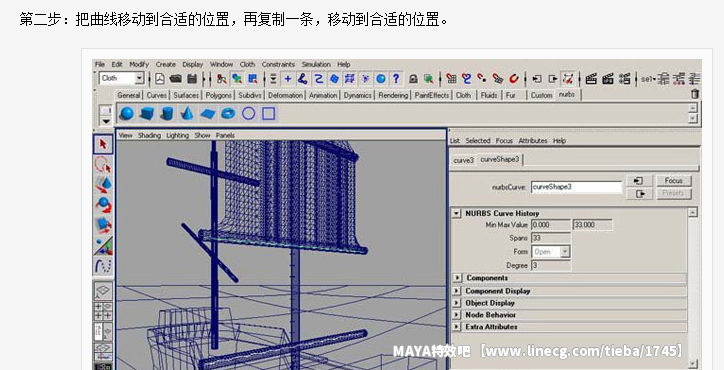Create a NURBS cube from shelf

pyautogui.click(x=147, y=113)
